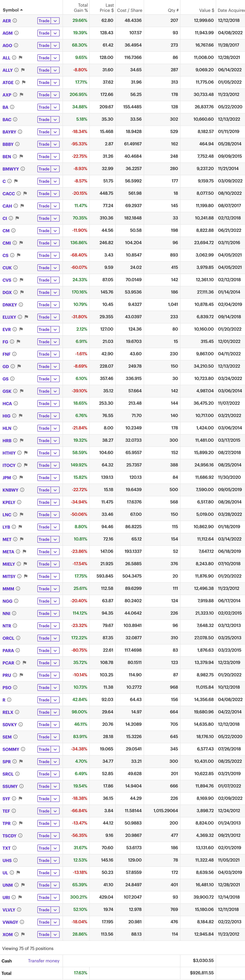The height and width of the screenshot is (980, 245).
Task: Open the GSK symbol link
Action: point(7,391)
